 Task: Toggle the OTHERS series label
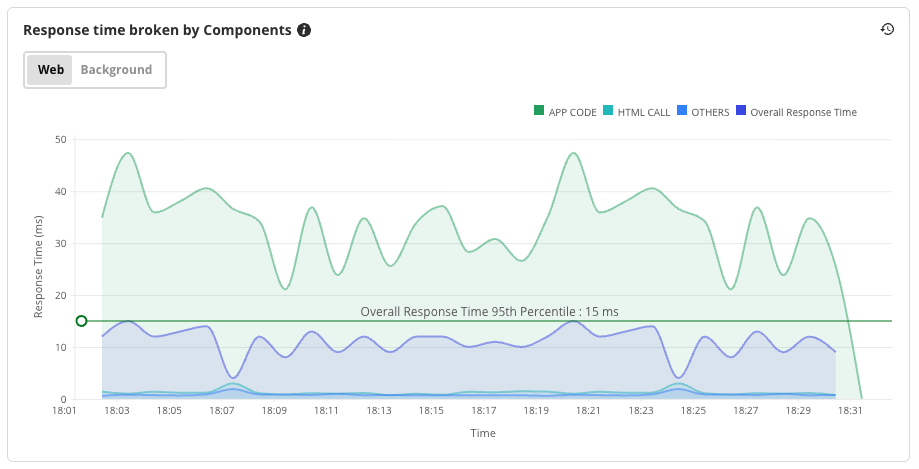[710, 113]
